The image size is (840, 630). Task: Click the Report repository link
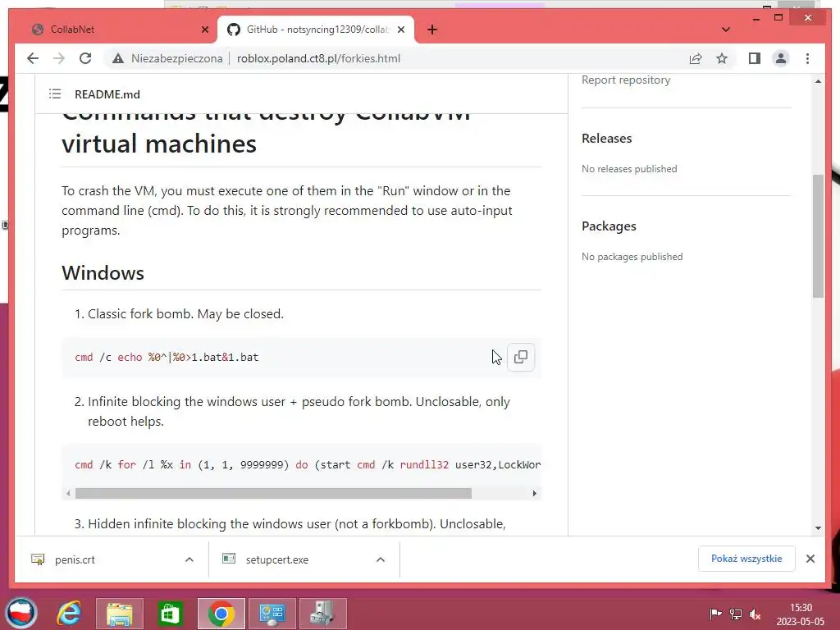pos(626,80)
